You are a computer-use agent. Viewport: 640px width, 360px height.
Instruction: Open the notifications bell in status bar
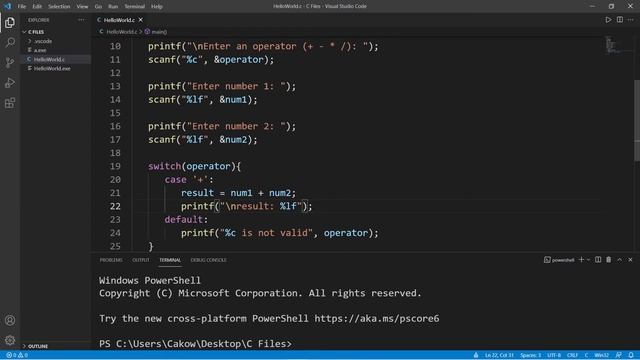[631, 355]
